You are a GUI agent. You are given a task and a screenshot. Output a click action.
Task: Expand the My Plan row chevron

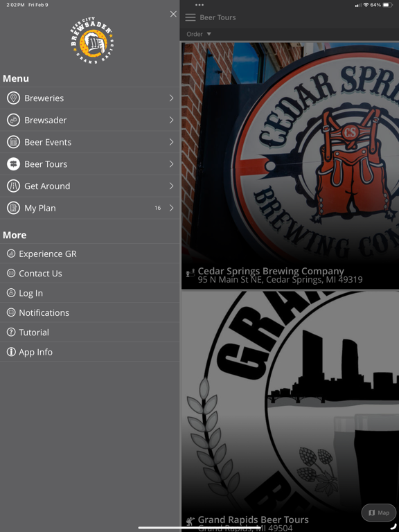click(171, 208)
